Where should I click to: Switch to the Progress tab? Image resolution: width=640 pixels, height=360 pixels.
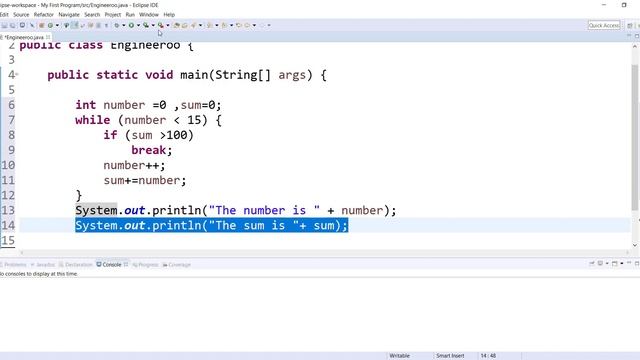pyautogui.click(x=145, y=264)
